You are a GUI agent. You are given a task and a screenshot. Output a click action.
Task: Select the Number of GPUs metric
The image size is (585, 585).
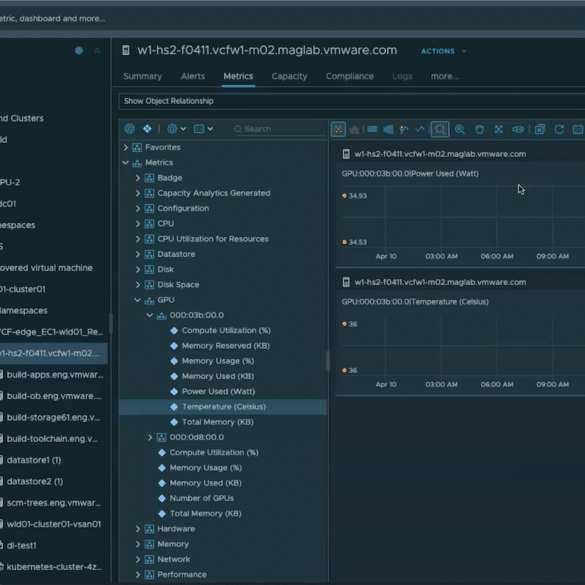click(x=201, y=498)
